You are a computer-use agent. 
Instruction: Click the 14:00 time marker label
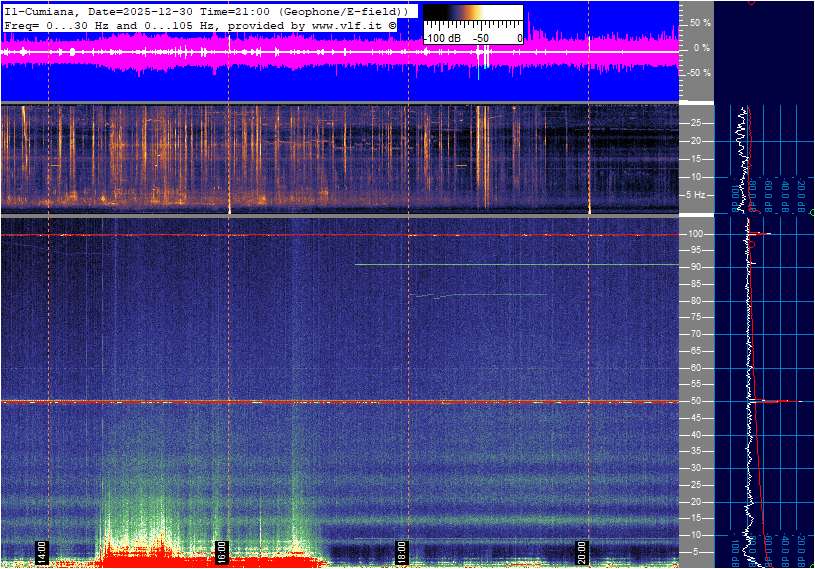[x=42, y=552]
